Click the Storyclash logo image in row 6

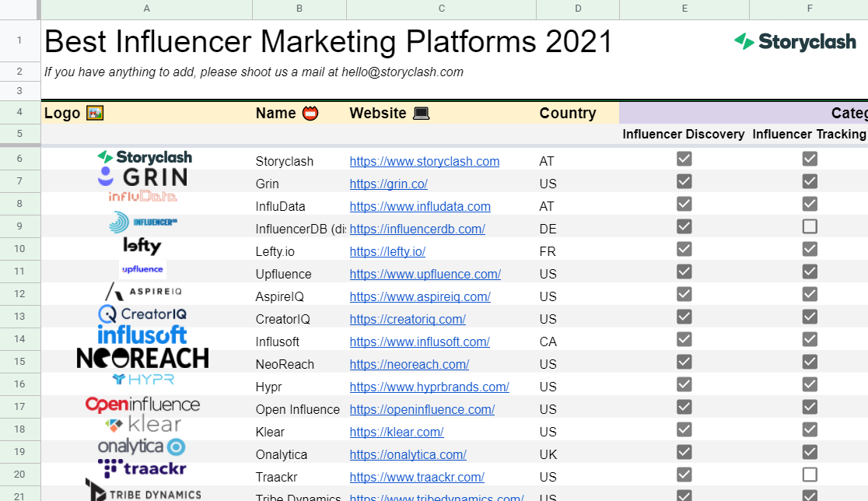pyautogui.click(x=145, y=157)
